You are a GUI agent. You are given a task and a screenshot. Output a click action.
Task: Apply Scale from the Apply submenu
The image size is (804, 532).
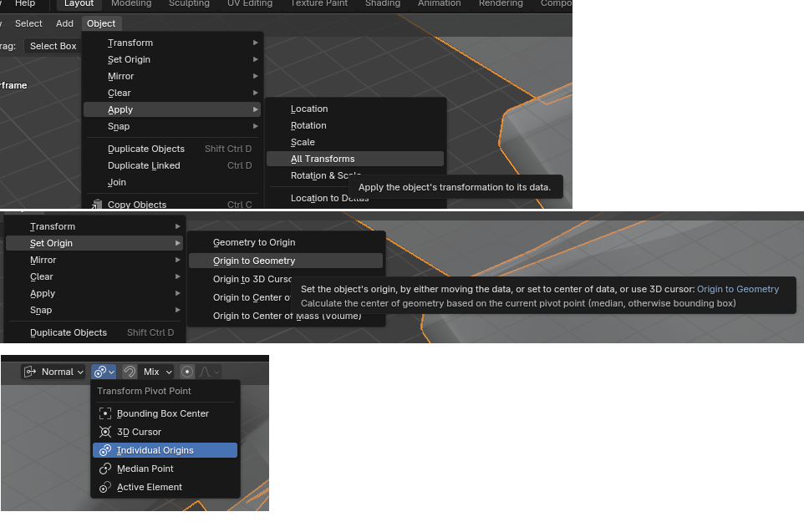[355, 142]
